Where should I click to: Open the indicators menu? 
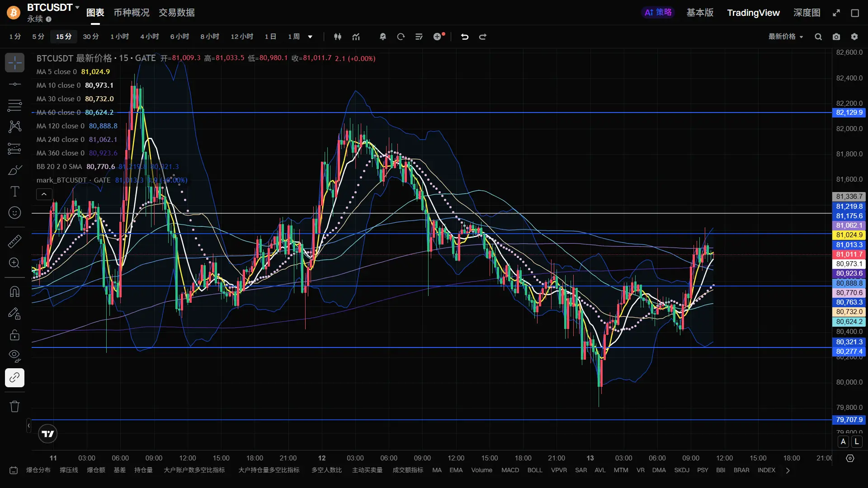(356, 37)
